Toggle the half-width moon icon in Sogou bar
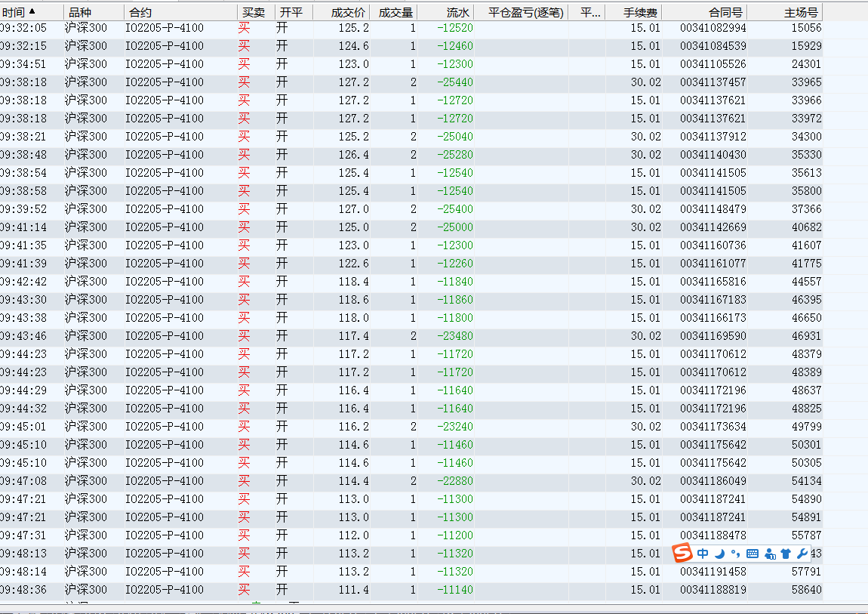 [x=719, y=553]
